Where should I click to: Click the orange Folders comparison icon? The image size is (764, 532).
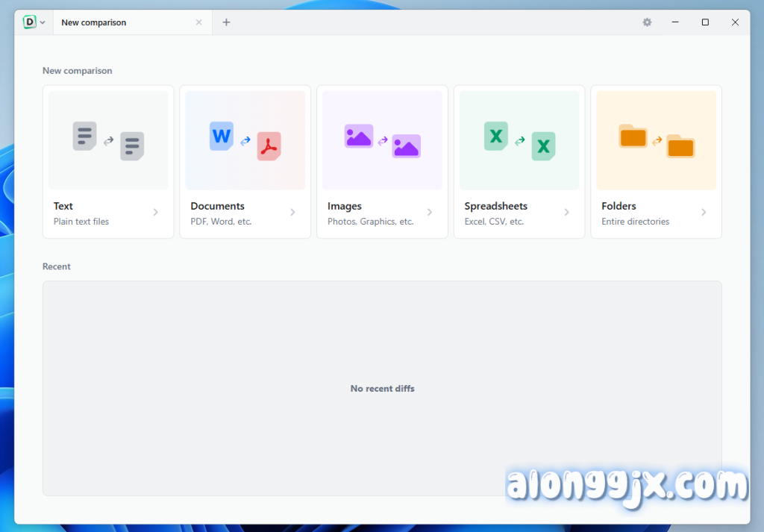point(656,140)
